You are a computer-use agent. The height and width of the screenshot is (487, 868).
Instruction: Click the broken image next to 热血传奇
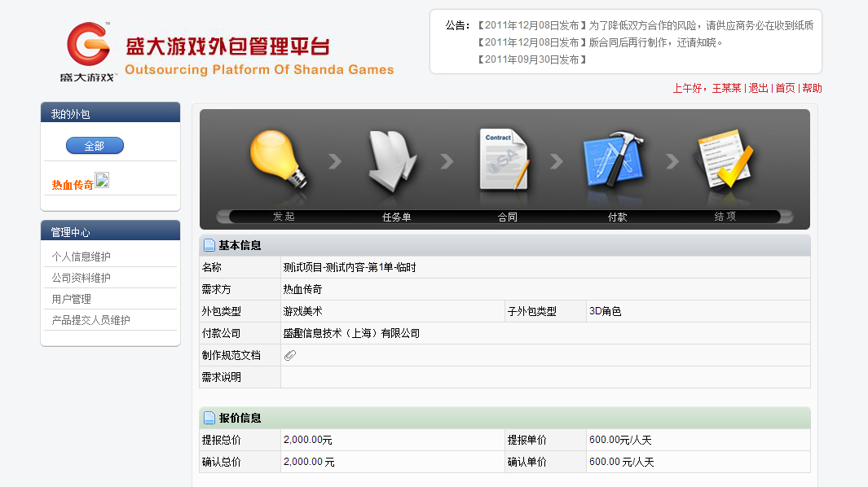(x=102, y=180)
